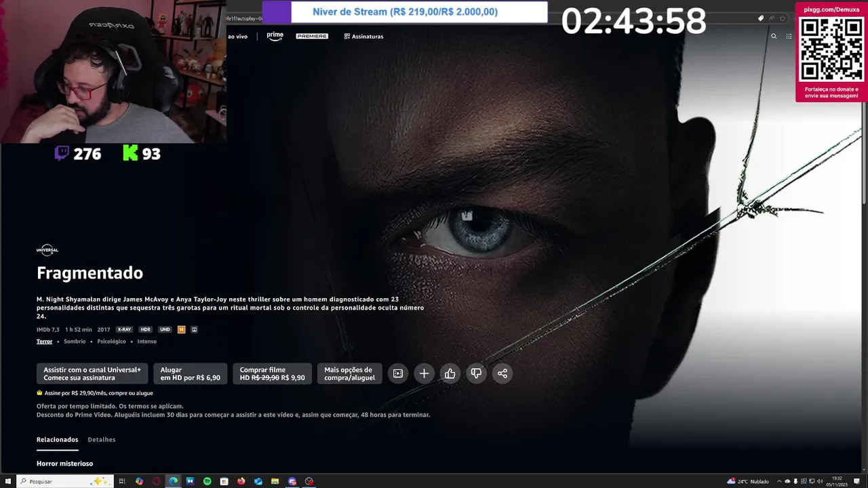
Task: Open the Prime Video apps grid icon
Action: (789, 37)
